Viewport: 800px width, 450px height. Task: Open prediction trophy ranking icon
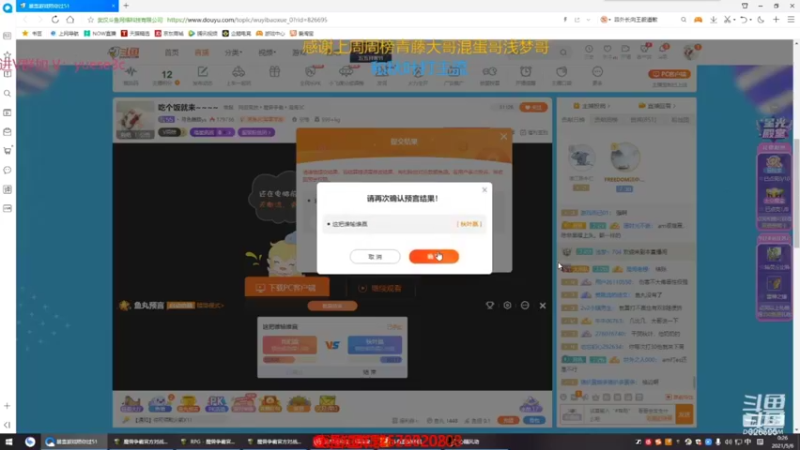[x=490, y=305]
